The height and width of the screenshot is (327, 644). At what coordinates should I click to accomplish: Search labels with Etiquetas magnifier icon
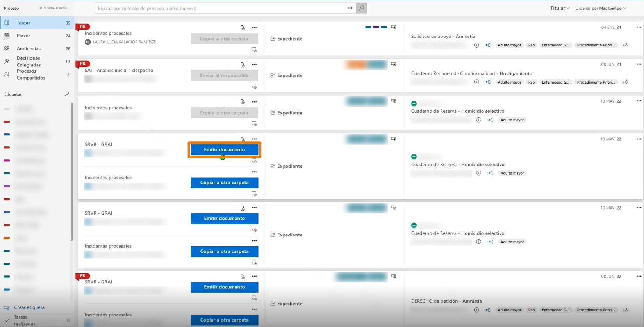click(x=66, y=94)
